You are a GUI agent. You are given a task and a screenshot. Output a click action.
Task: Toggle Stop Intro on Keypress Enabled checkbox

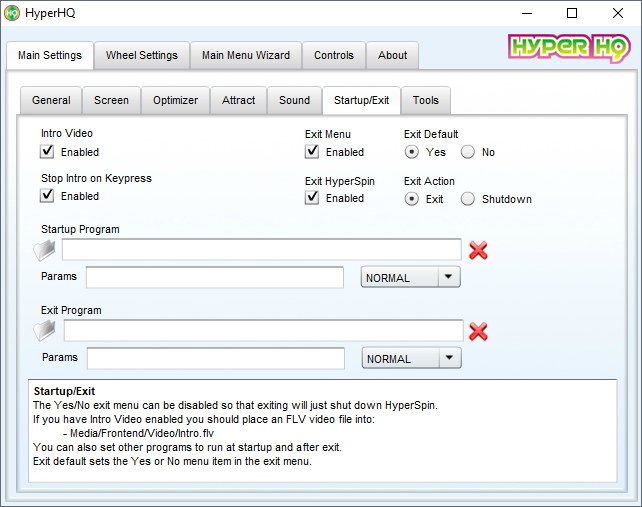[47, 196]
